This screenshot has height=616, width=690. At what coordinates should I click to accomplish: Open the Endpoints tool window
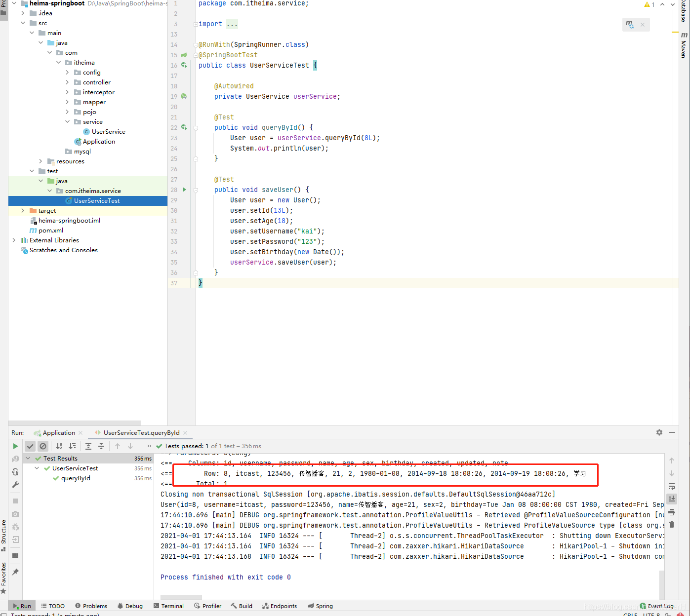coord(280,606)
